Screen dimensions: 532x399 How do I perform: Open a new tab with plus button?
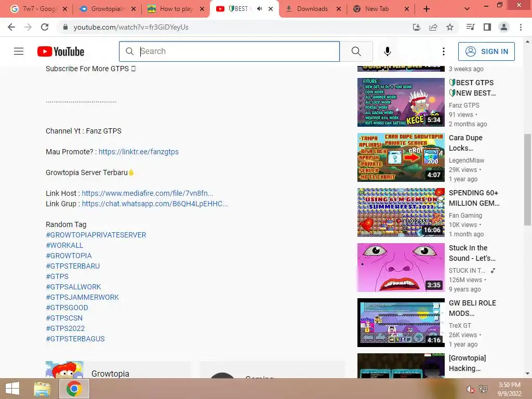(x=427, y=9)
